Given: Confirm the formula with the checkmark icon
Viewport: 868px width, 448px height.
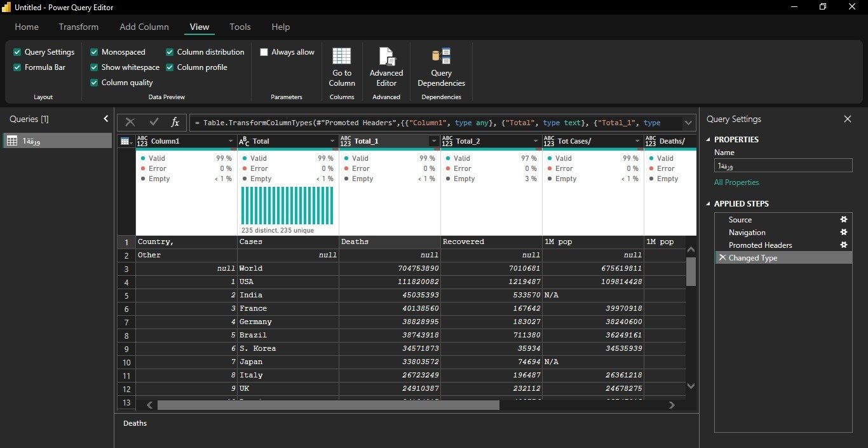Looking at the screenshot, I should (153, 123).
